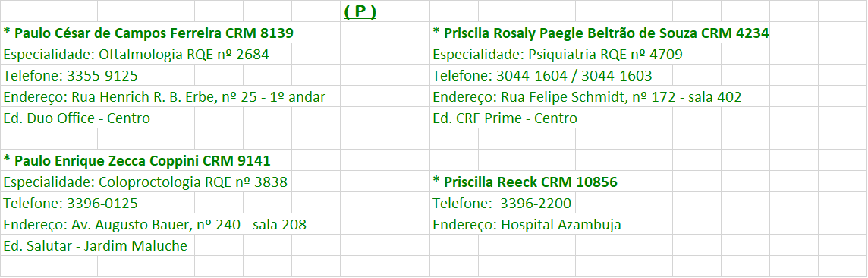Select Oftalmologia RQE nº 2684 specialty cell
The width and height of the screenshot is (868, 278).
pos(139,54)
